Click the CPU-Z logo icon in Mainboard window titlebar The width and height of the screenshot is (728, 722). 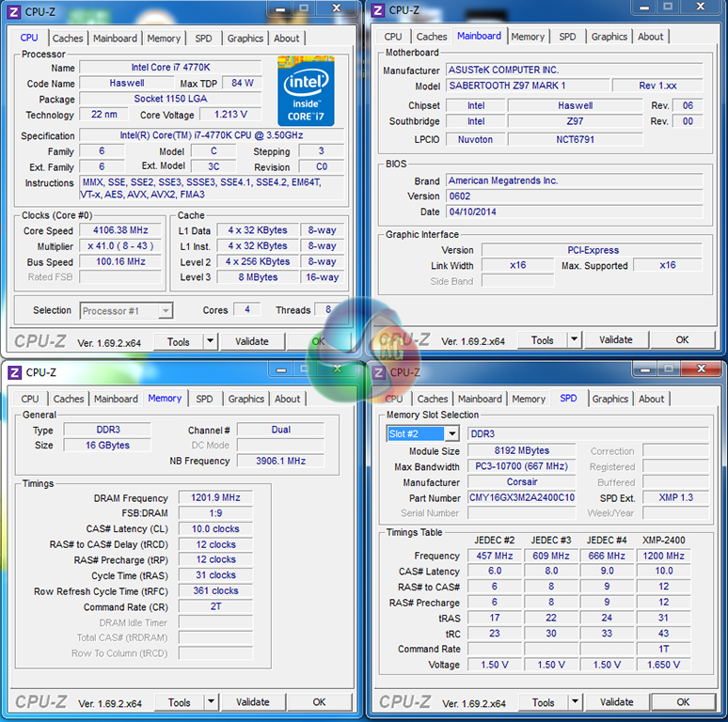[x=378, y=10]
